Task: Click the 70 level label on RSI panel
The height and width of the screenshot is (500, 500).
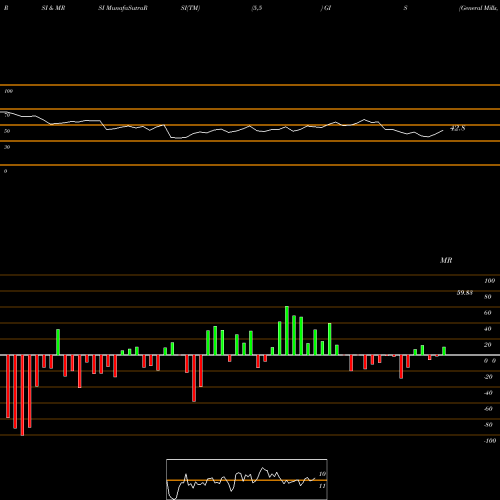Action: (7, 115)
